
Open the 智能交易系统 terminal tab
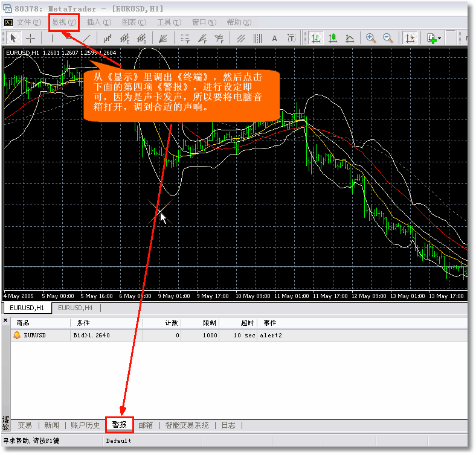(187, 425)
